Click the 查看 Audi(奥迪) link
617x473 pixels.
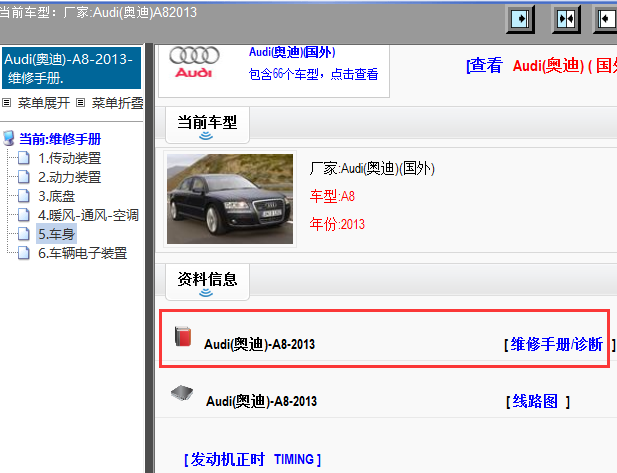click(x=541, y=65)
